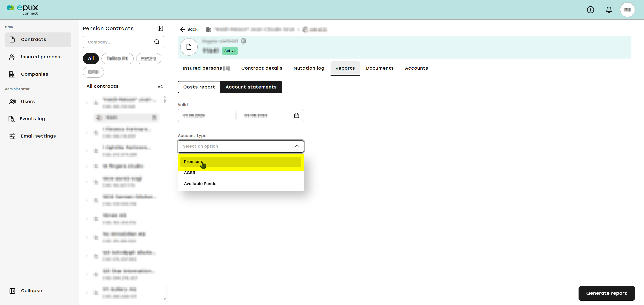Switch to Documents tab
644x305 pixels.
[x=380, y=68]
